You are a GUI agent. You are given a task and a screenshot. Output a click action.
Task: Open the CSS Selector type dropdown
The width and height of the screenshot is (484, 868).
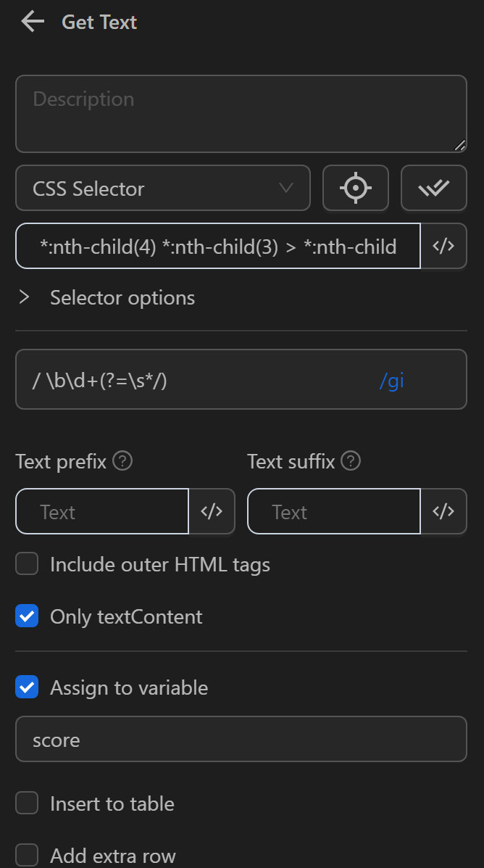[x=163, y=188]
